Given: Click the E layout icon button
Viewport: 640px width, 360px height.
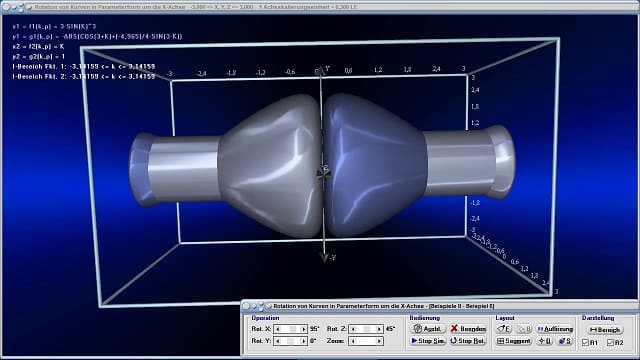Looking at the screenshot, I should (x=504, y=329).
